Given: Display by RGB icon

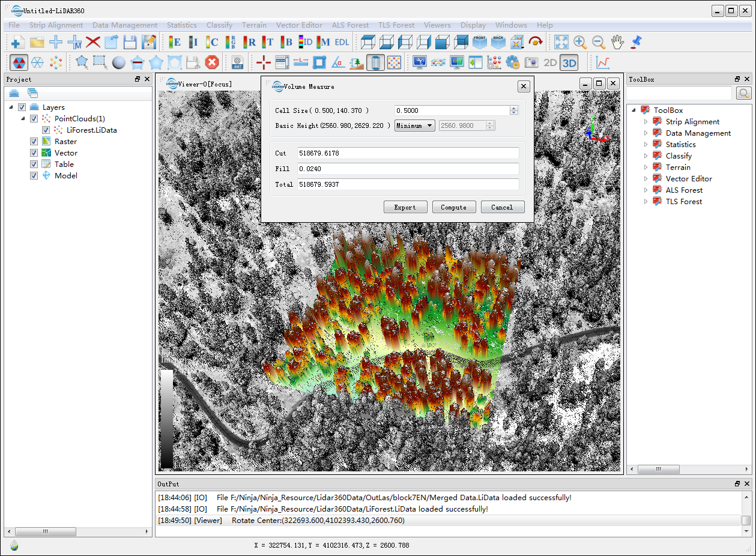Looking at the screenshot, I should pyautogui.click(x=231, y=42).
